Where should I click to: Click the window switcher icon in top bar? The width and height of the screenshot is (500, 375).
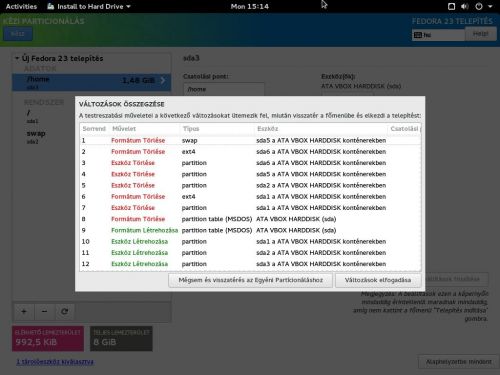coord(451,6)
